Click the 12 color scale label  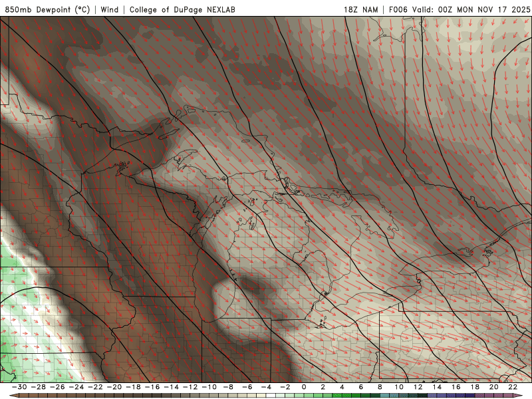pyautogui.click(x=418, y=387)
